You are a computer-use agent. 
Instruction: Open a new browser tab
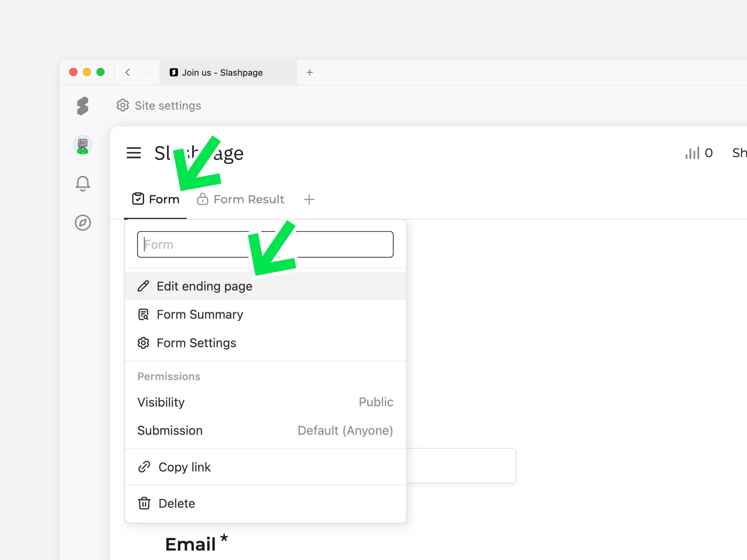[x=310, y=72]
